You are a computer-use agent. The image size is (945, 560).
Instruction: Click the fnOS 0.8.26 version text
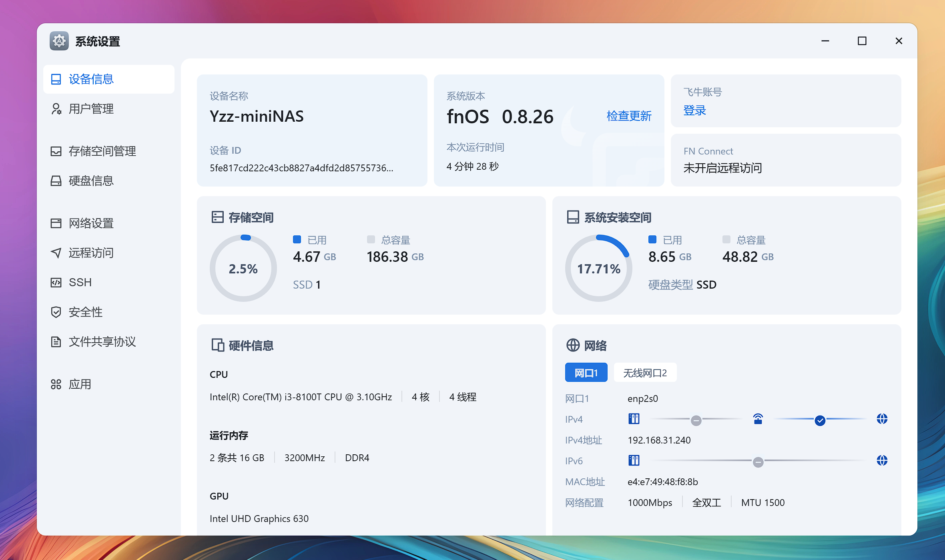(x=500, y=117)
